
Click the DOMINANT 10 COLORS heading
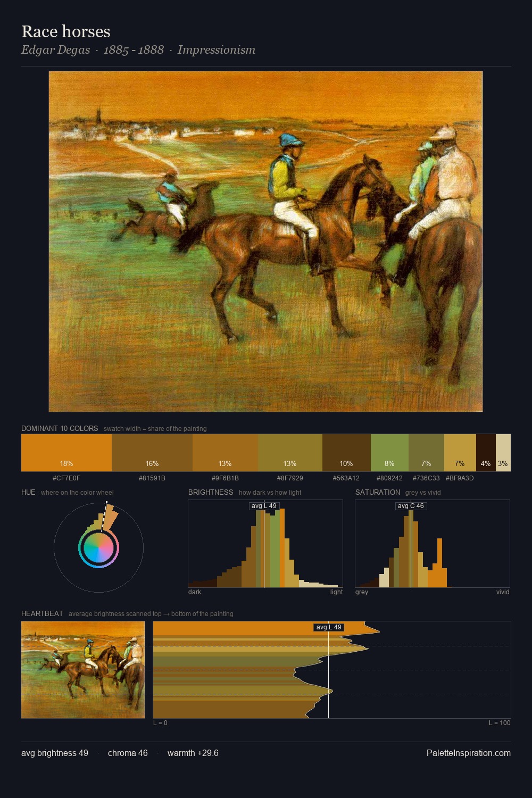tap(60, 428)
